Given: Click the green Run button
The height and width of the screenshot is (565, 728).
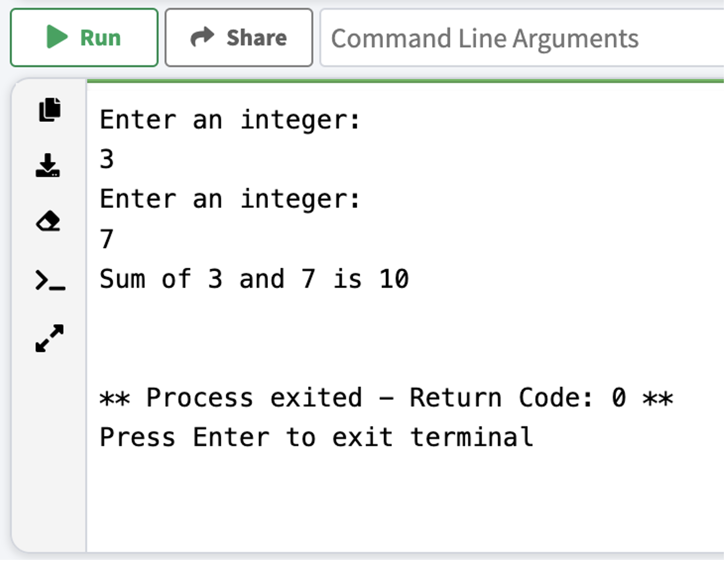Looking at the screenshot, I should (84, 38).
